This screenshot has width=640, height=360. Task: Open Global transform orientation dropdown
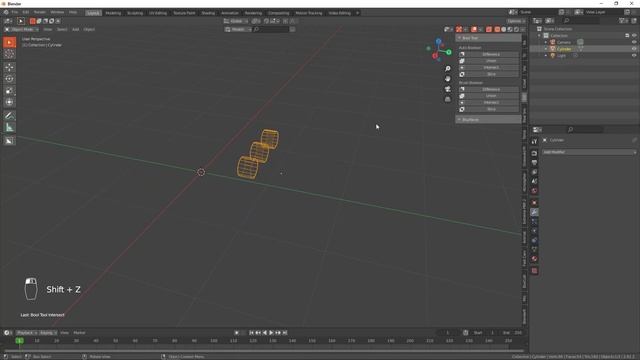coord(236,21)
